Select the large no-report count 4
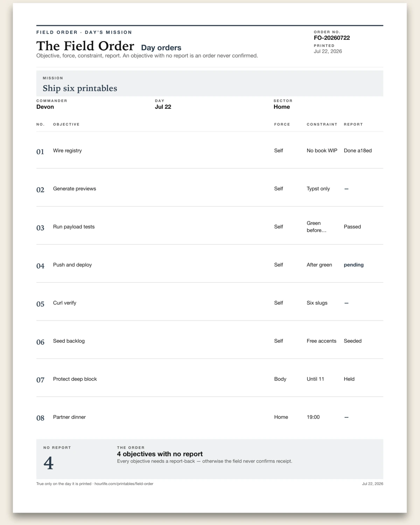 49,463
